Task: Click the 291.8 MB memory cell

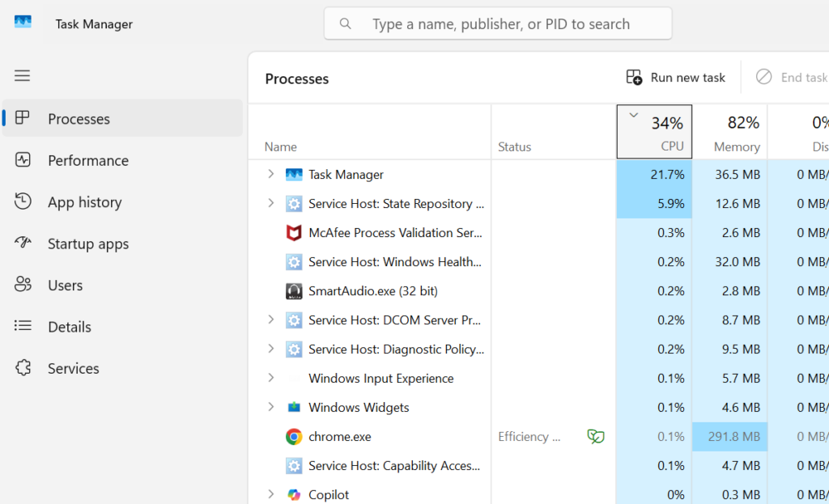Action: click(729, 436)
